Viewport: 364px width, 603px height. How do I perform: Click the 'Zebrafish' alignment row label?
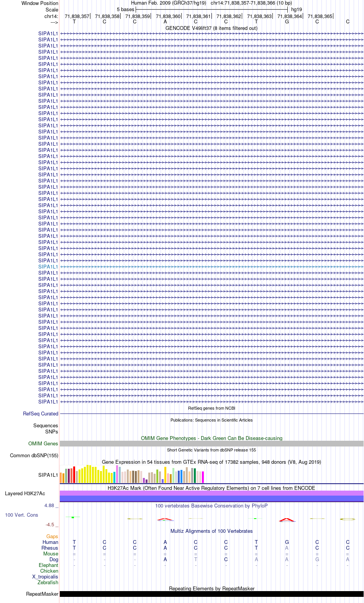pyautogui.click(x=48, y=582)
